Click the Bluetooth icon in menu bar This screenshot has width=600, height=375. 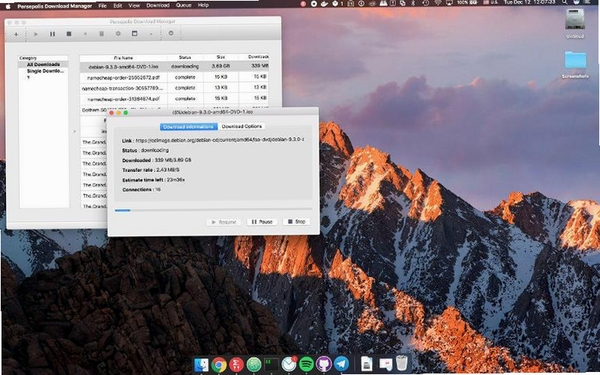tap(413, 4)
